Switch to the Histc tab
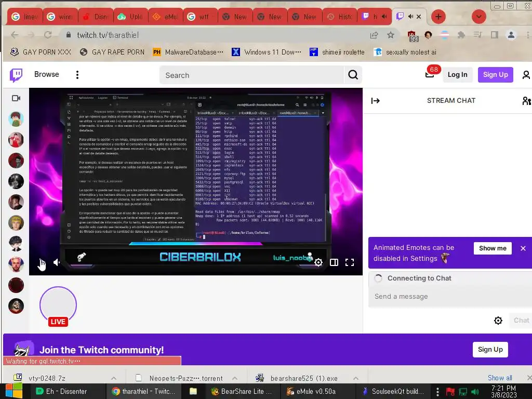The image size is (532, 399). pos(340,17)
